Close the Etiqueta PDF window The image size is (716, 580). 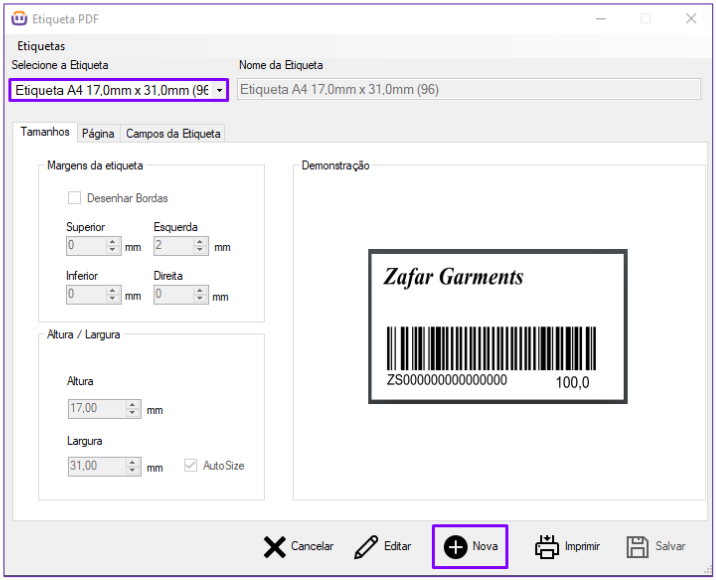(691, 18)
